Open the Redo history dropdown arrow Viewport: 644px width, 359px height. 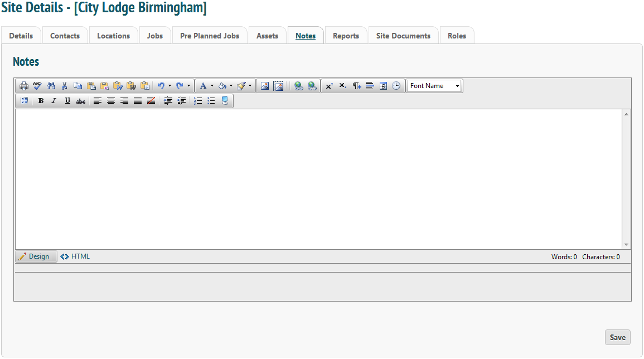point(188,86)
